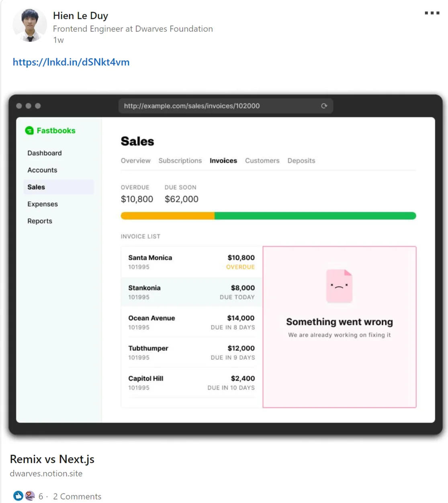Click the Hien Le Duy author name
Image resolution: width=448 pixels, height=503 pixels.
(x=80, y=16)
